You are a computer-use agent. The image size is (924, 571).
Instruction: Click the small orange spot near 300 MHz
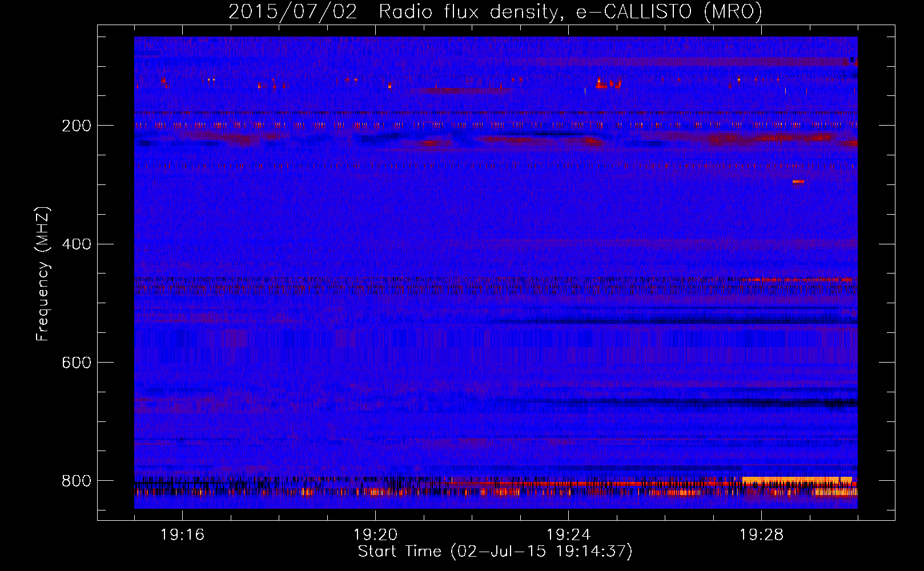(x=798, y=182)
